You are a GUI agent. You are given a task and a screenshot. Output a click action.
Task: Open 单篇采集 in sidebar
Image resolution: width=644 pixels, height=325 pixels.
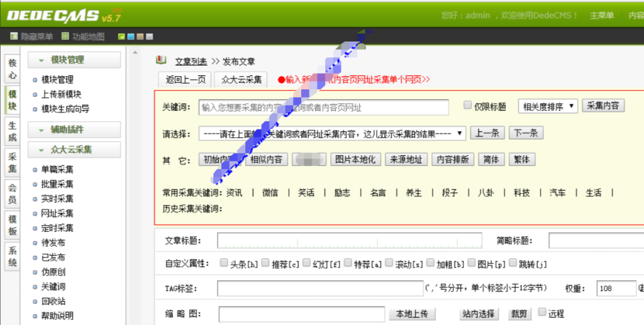tap(57, 170)
